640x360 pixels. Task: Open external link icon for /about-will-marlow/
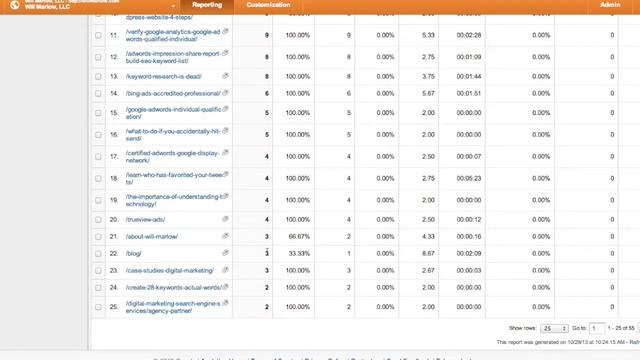[x=225, y=236]
